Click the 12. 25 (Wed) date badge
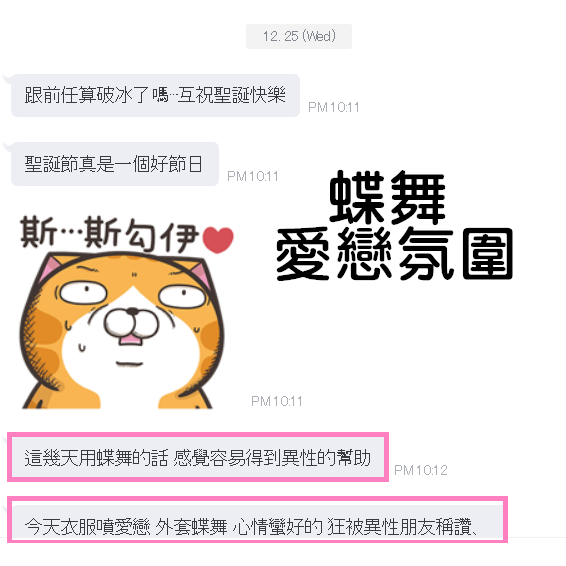The image size is (566, 566). (299, 36)
